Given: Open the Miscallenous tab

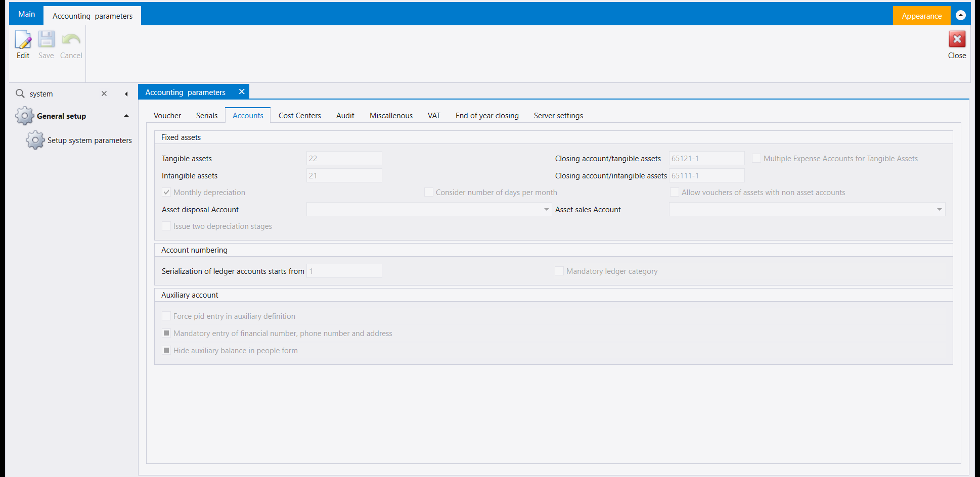Looking at the screenshot, I should click(x=391, y=116).
